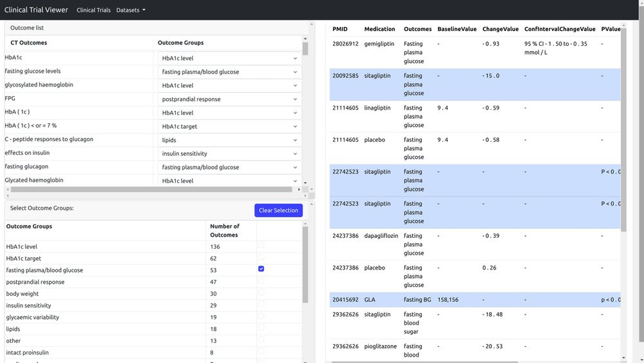Image resolution: width=644 pixels, height=363 pixels.
Task: Open dropdown for effects on insulin
Action: point(230,153)
